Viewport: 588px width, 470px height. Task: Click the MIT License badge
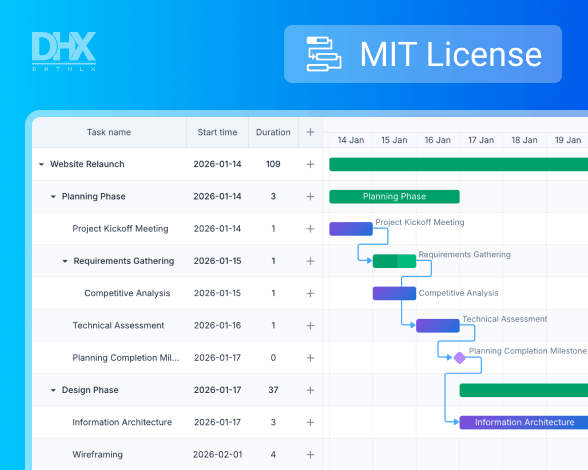point(423,54)
